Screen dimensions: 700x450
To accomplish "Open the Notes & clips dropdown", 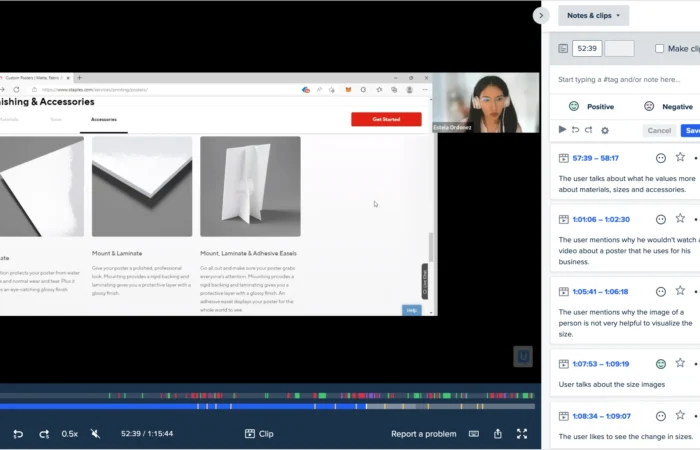I will (593, 15).
